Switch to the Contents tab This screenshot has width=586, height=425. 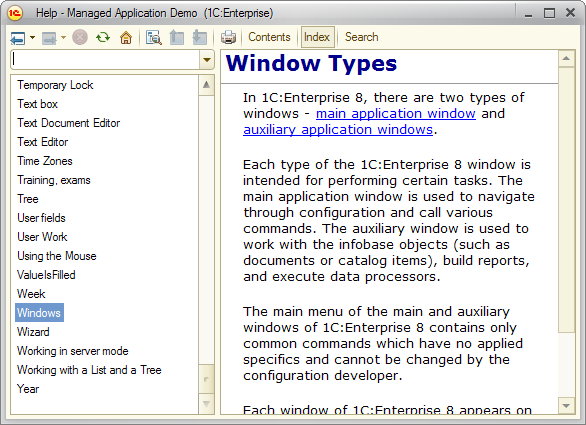[x=269, y=37]
